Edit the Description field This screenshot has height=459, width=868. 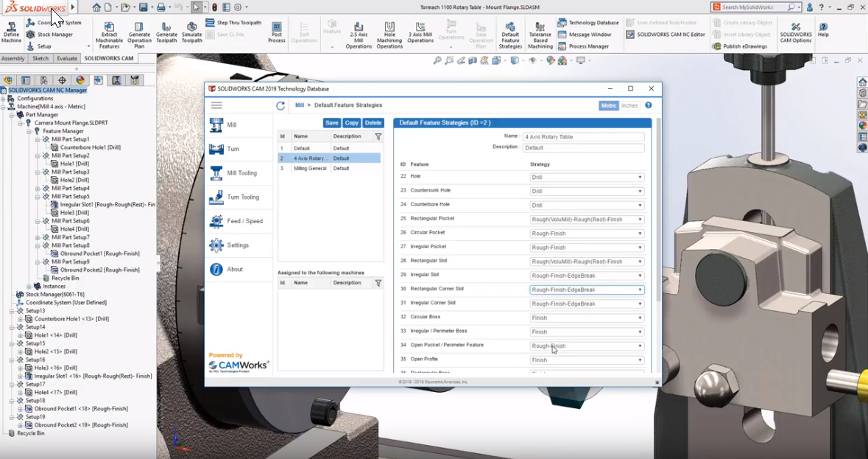(584, 148)
